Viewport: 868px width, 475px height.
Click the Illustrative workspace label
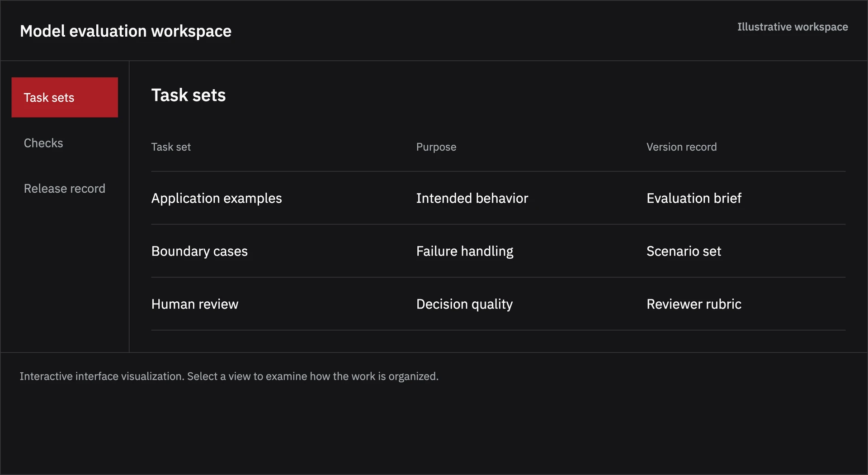(x=793, y=27)
